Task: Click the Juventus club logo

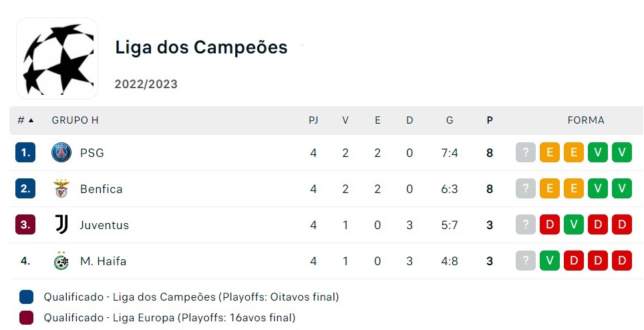Action: click(61, 225)
